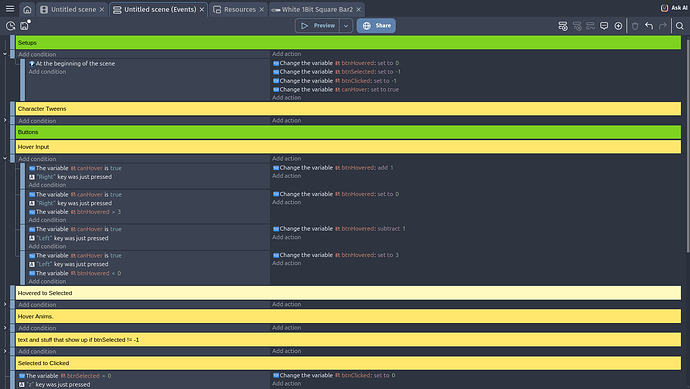
Task: Expand the Hover Anims. group arrow
Action: coord(5,327)
